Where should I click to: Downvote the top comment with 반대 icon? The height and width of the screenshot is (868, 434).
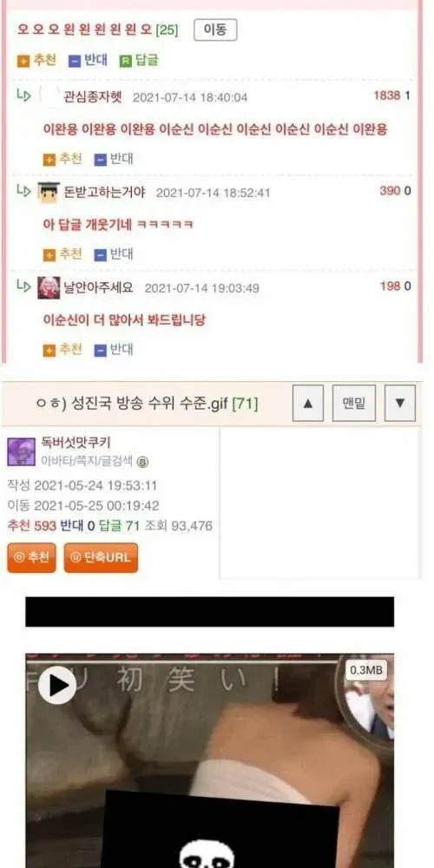(x=88, y=61)
